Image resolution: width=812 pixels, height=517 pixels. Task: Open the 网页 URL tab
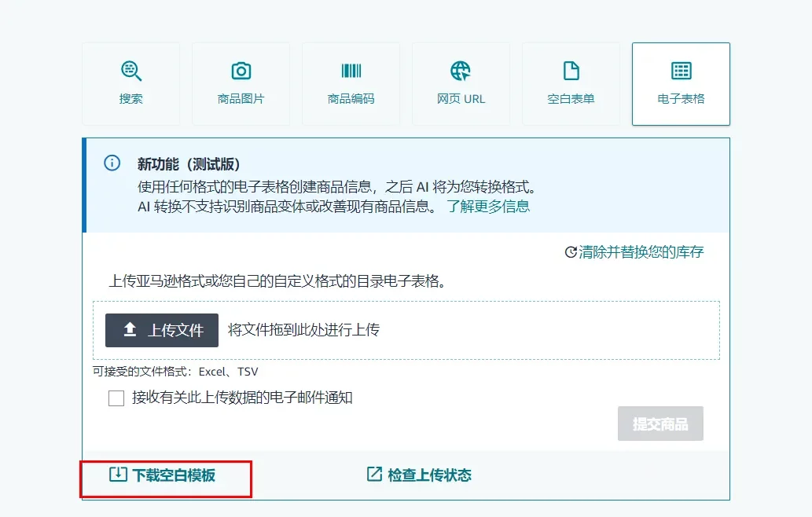(x=461, y=84)
